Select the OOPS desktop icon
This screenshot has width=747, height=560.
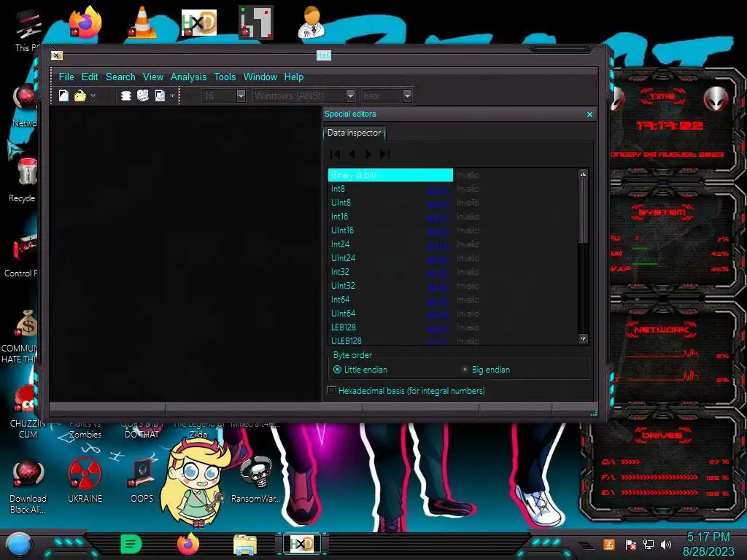(x=142, y=481)
